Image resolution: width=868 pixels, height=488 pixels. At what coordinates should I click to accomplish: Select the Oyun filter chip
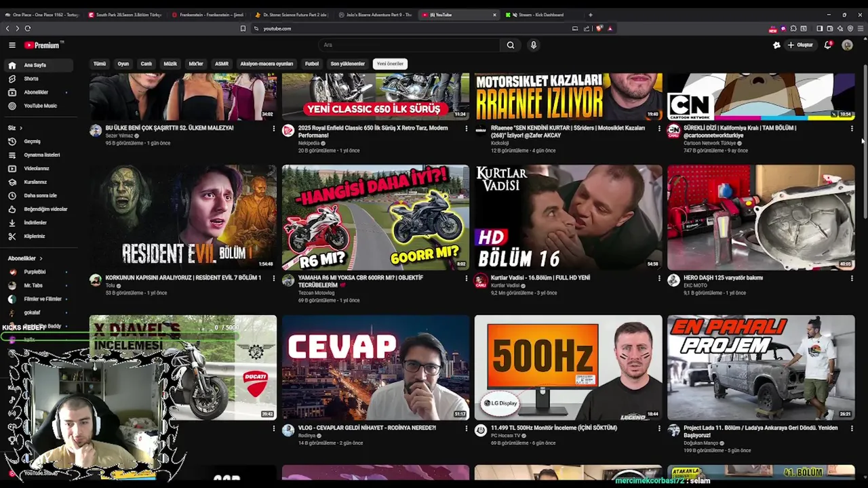[x=123, y=64]
